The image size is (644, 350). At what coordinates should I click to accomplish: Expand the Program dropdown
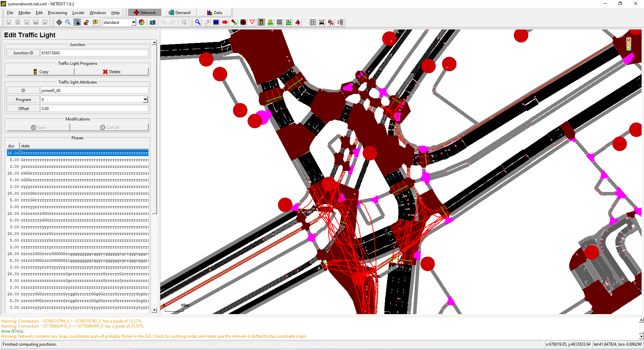(145, 100)
